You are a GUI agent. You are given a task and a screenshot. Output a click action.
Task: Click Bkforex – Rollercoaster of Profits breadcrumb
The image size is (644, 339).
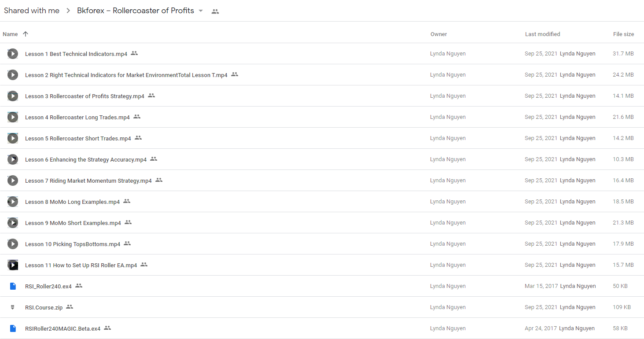[x=136, y=11]
